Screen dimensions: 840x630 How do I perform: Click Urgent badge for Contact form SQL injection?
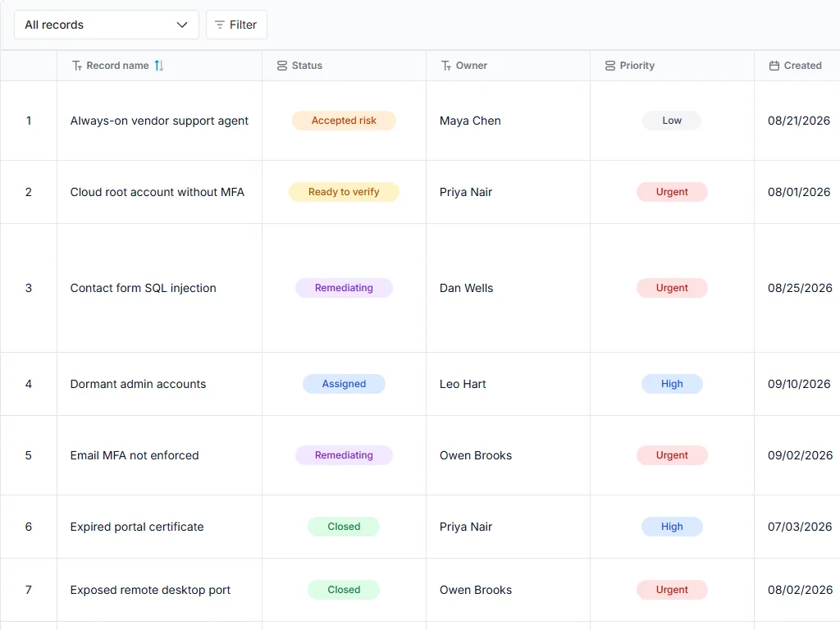(x=672, y=288)
